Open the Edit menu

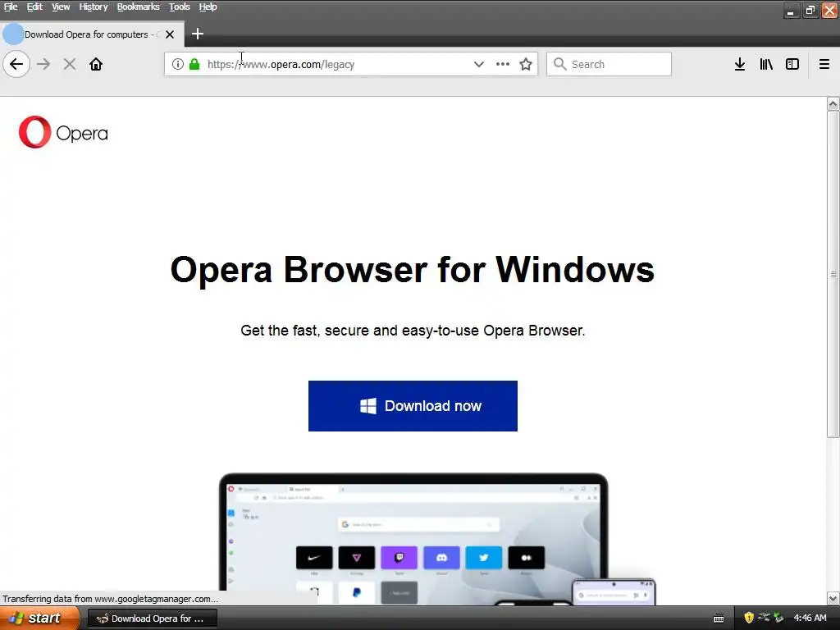pos(34,7)
